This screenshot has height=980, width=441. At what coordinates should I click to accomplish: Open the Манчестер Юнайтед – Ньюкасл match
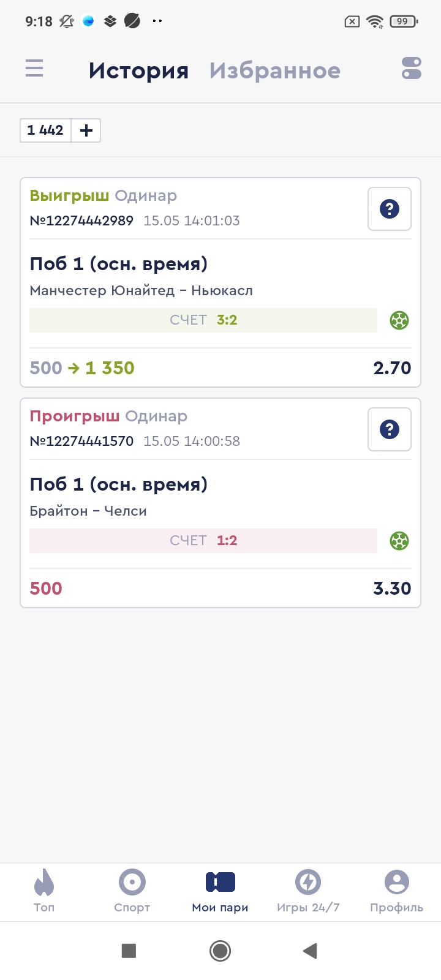(141, 290)
